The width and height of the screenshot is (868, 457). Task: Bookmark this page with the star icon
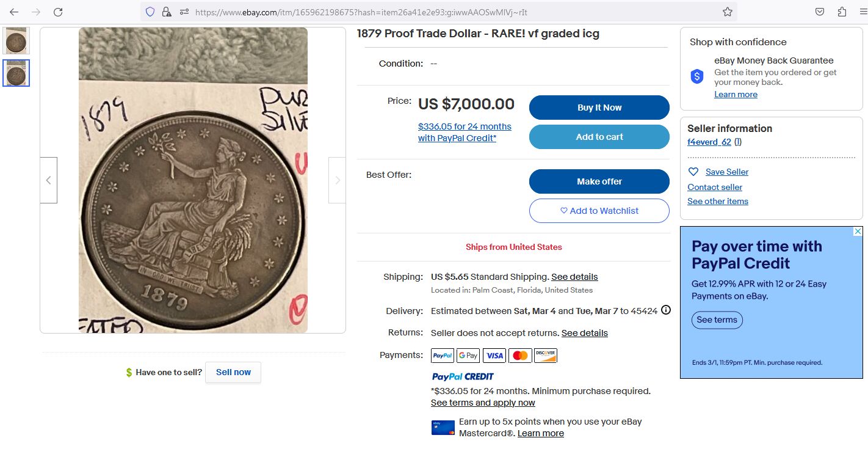(x=727, y=12)
